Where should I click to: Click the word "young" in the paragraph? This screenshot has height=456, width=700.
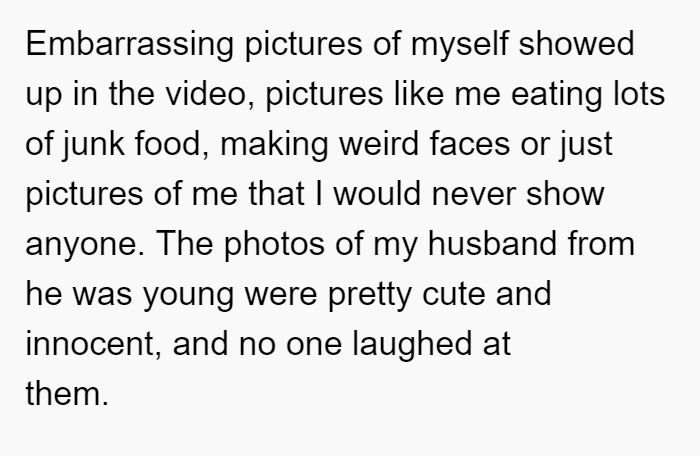pos(188,295)
